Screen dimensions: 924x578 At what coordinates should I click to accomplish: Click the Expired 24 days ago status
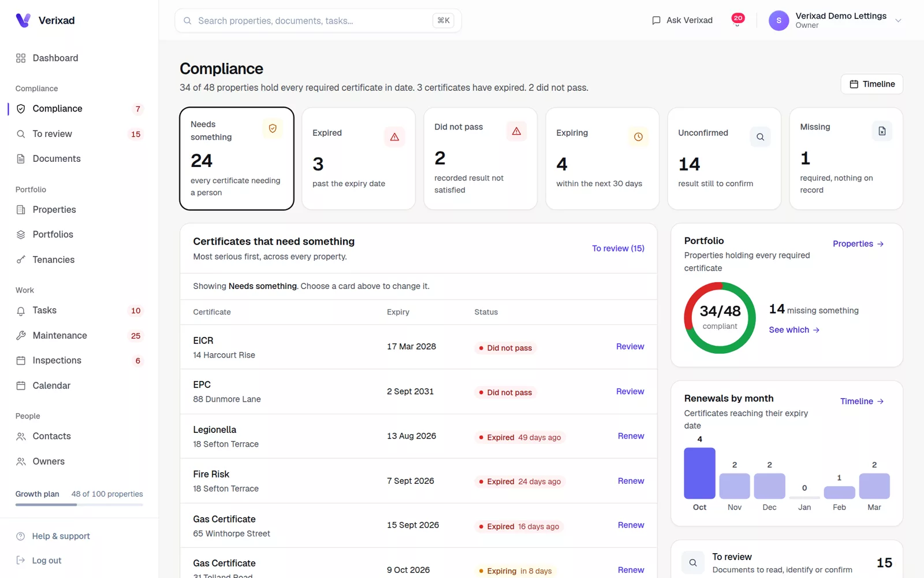pyautogui.click(x=519, y=482)
